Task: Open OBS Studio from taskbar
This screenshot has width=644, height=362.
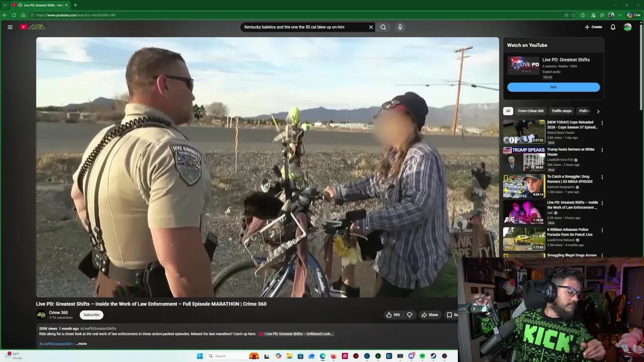Action: 444,356
